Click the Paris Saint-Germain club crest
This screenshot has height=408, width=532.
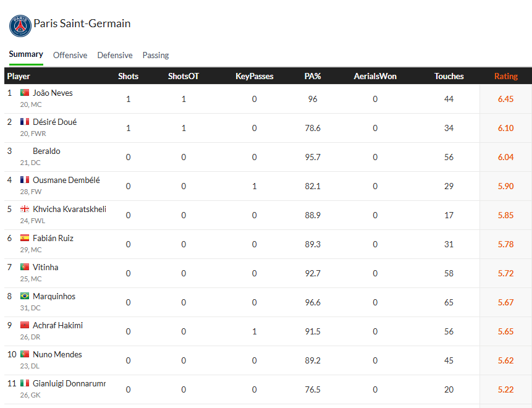pyautogui.click(x=20, y=25)
